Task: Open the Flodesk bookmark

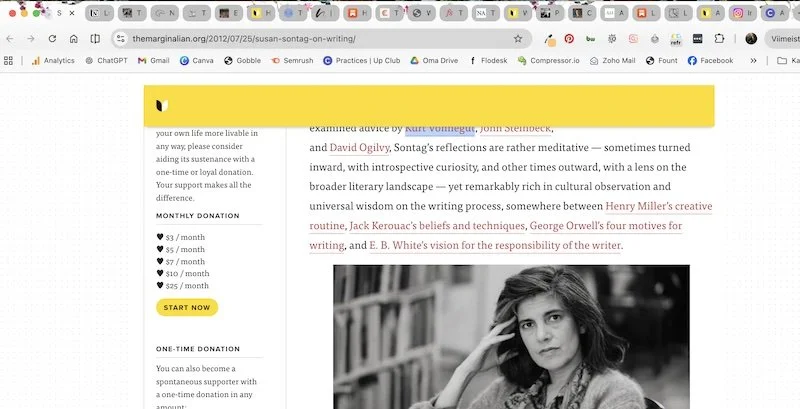Action: pos(488,61)
